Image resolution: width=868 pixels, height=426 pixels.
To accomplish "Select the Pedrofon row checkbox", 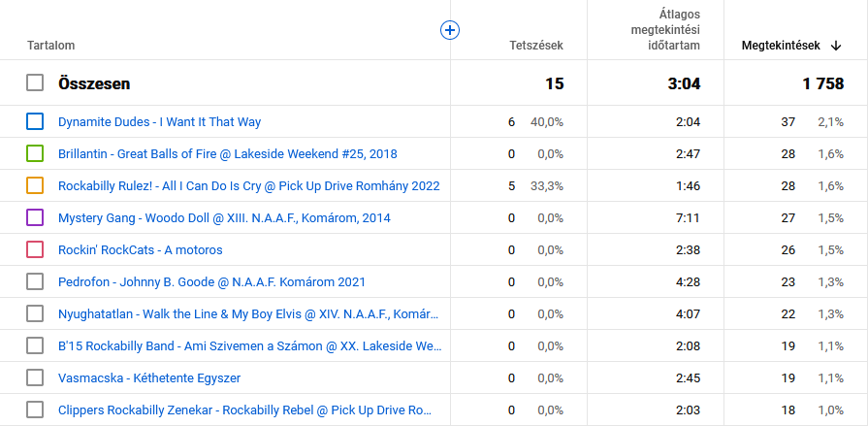I will point(35,281).
